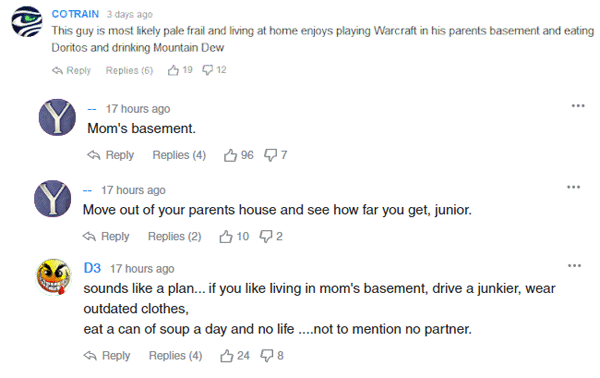The height and width of the screenshot is (378, 600).
Task: Reply to D3's comment
Action: (107, 356)
